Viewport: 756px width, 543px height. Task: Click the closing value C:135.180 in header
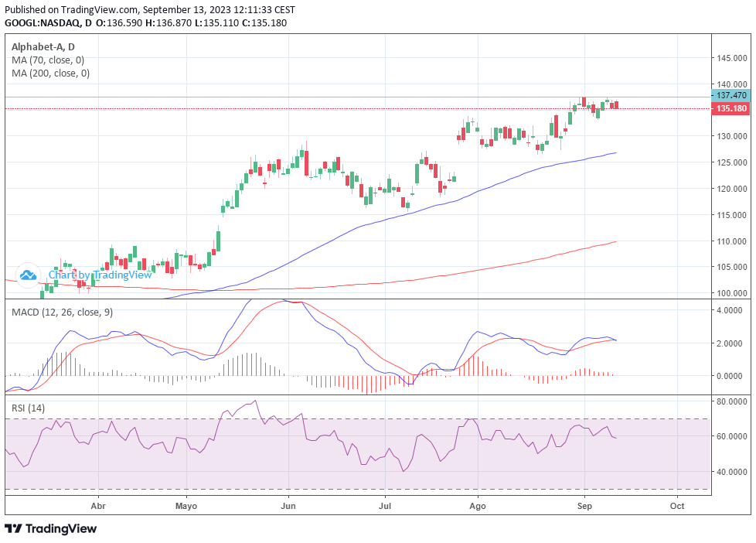coord(264,23)
